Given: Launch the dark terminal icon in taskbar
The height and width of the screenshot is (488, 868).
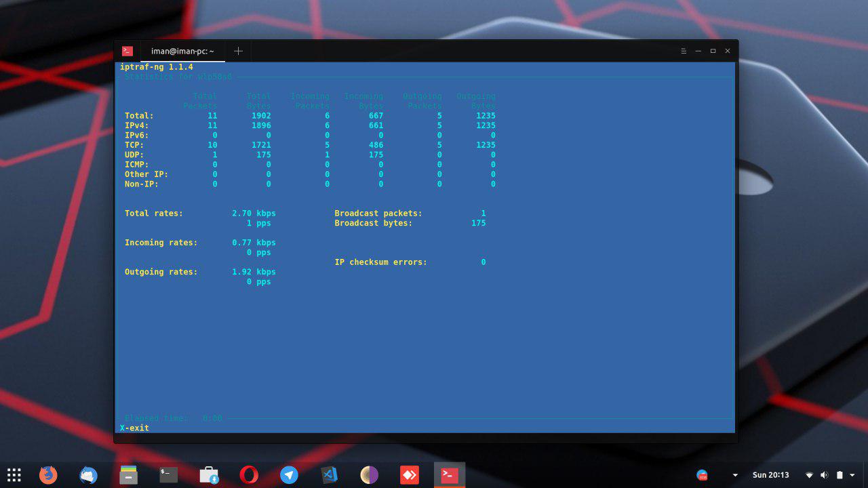Looking at the screenshot, I should coord(168,475).
